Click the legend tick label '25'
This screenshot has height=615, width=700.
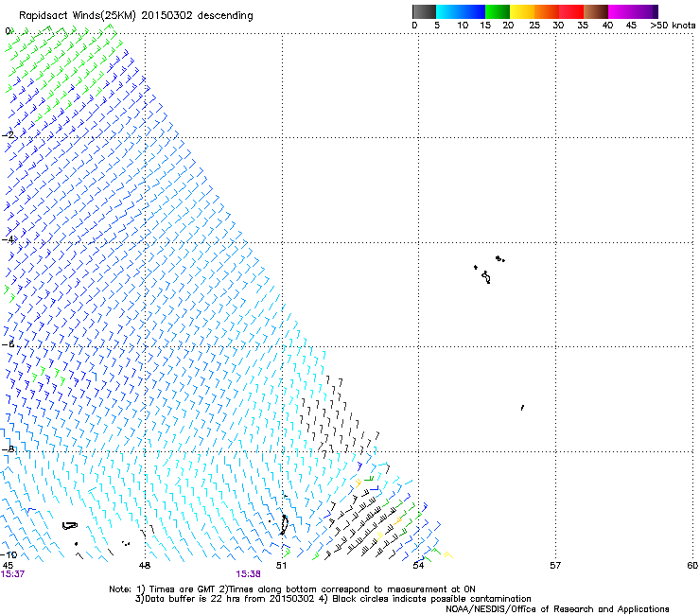pos(534,25)
